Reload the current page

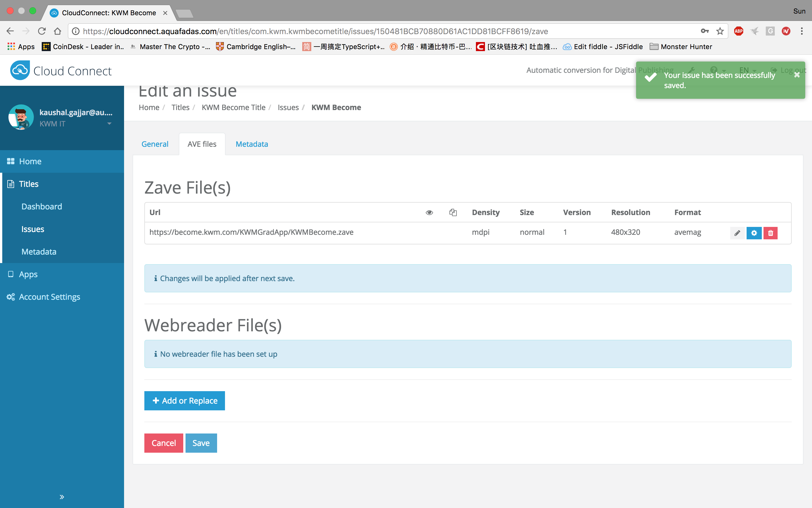tap(42, 31)
